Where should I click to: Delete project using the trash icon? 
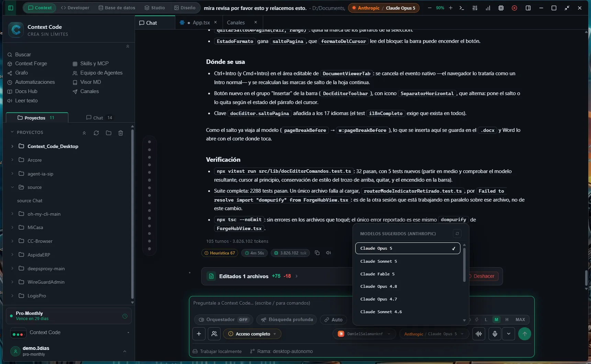point(121,133)
